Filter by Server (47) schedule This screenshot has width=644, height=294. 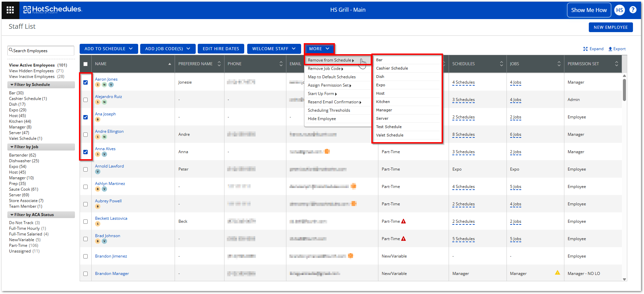point(19,133)
